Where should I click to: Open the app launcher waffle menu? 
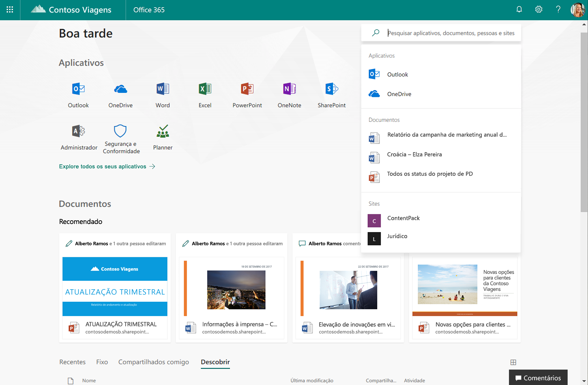tap(10, 10)
